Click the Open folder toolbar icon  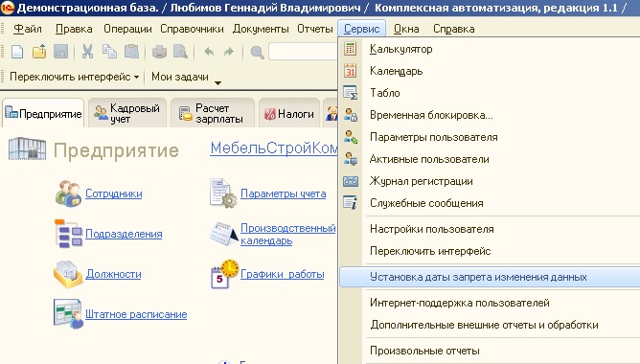pos(39,53)
